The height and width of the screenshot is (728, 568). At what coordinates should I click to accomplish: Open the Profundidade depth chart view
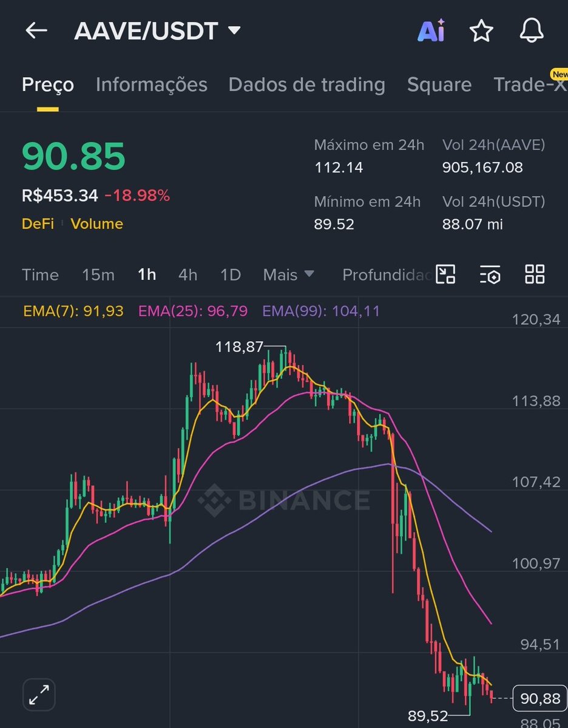(387, 275)
